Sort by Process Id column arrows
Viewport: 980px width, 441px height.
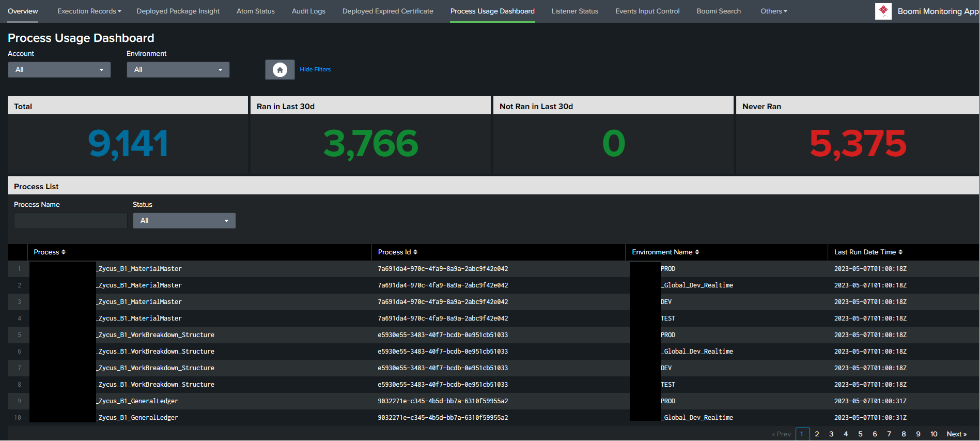point(415,252)
